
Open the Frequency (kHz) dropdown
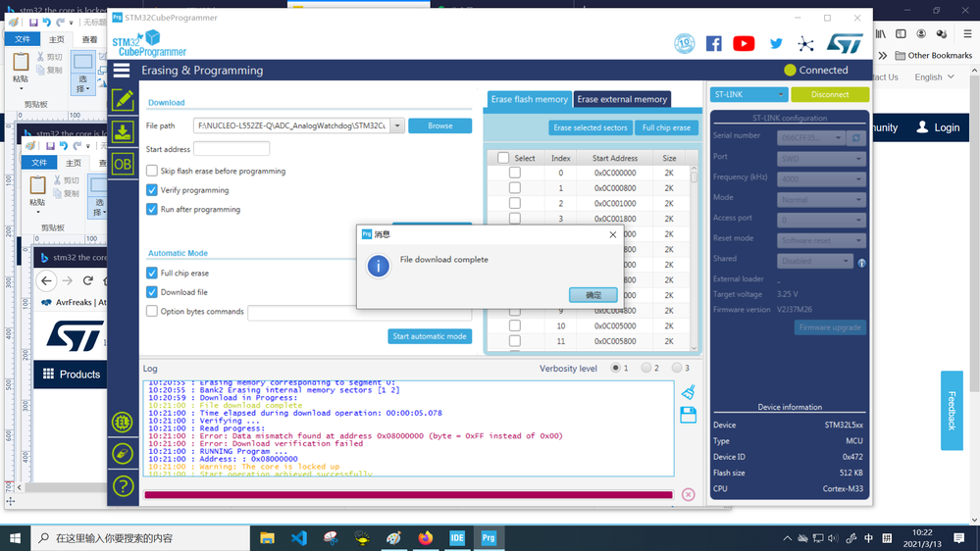coord(821,179)
